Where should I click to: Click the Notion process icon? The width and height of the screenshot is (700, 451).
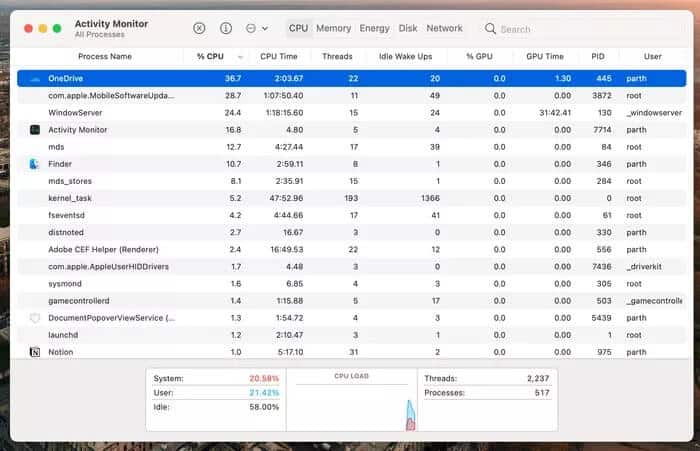tap(35, 352)
